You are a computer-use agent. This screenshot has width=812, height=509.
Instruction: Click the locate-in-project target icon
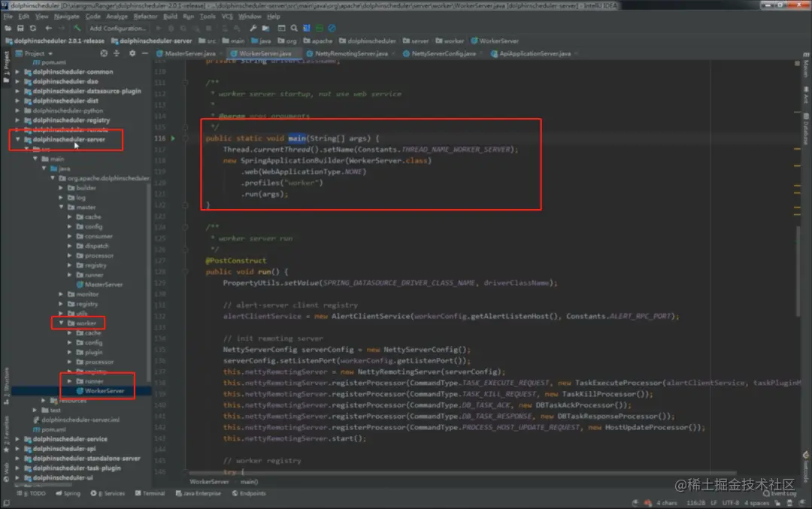pyautogui.click(x=104, y=53)
